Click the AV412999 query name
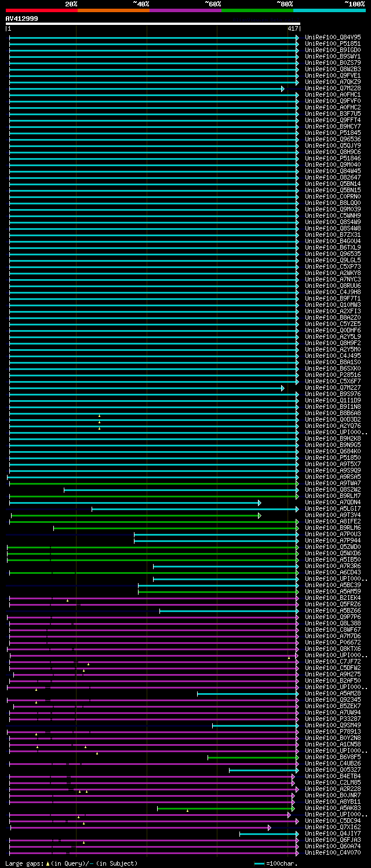The height and width of the screenshot is (868, 371). 21,19
